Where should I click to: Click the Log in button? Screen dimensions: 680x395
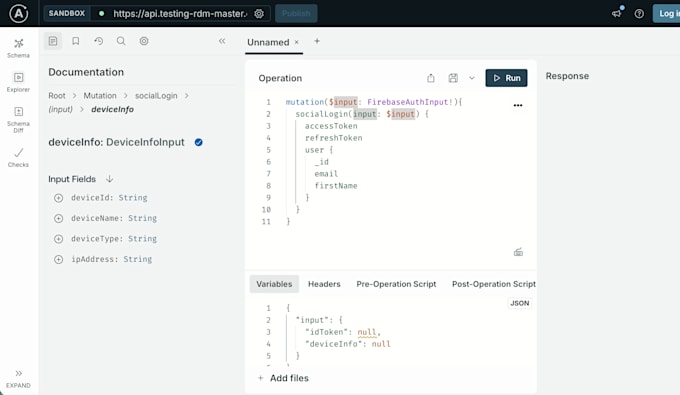[667, 13]
